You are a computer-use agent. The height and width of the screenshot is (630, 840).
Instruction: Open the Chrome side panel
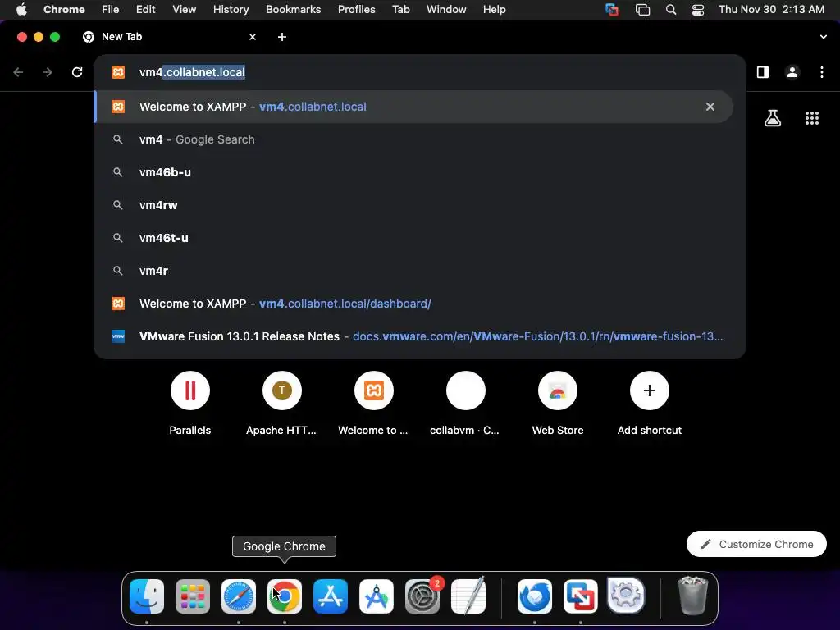coord(763,72)
